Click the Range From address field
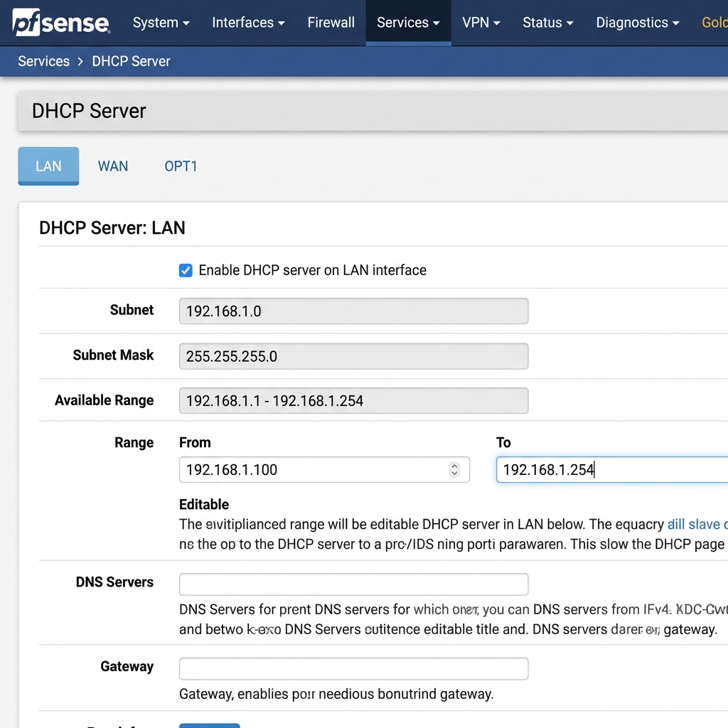 313,470
